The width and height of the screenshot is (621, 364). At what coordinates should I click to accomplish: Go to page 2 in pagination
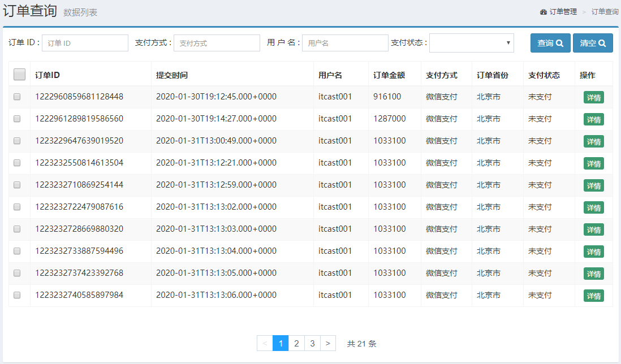(296, 343)
